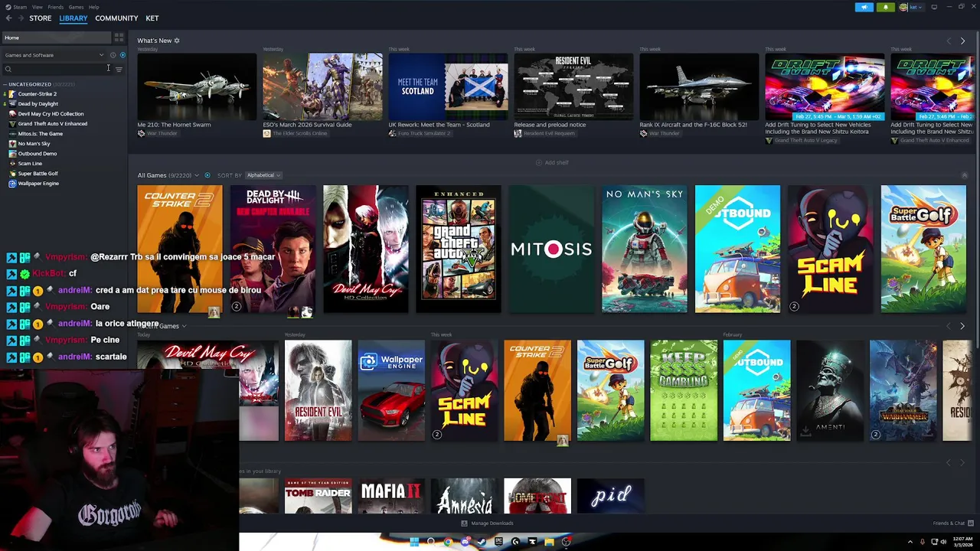
Task: Collapse the Uncategorized category
Action: point(5,84)
